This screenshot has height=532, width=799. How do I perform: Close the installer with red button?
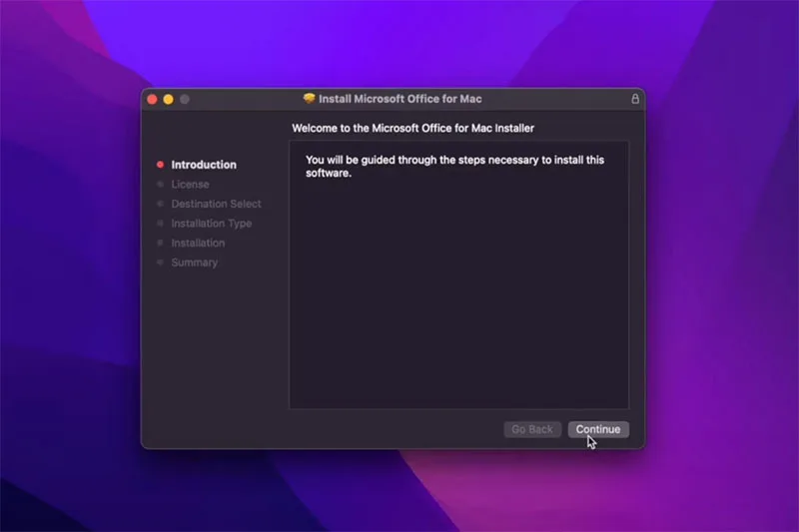coord(152,99)
